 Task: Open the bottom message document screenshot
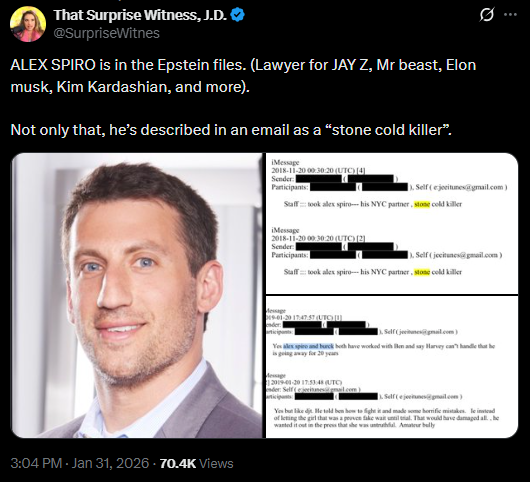[392, 367]
